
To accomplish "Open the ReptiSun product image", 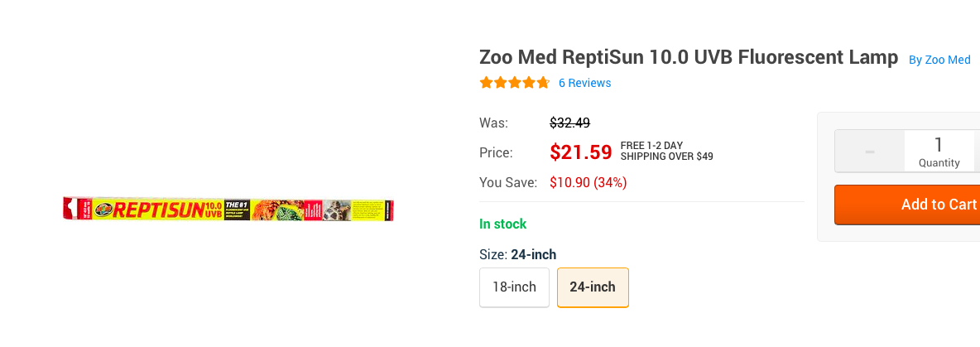I will [228, 210].
